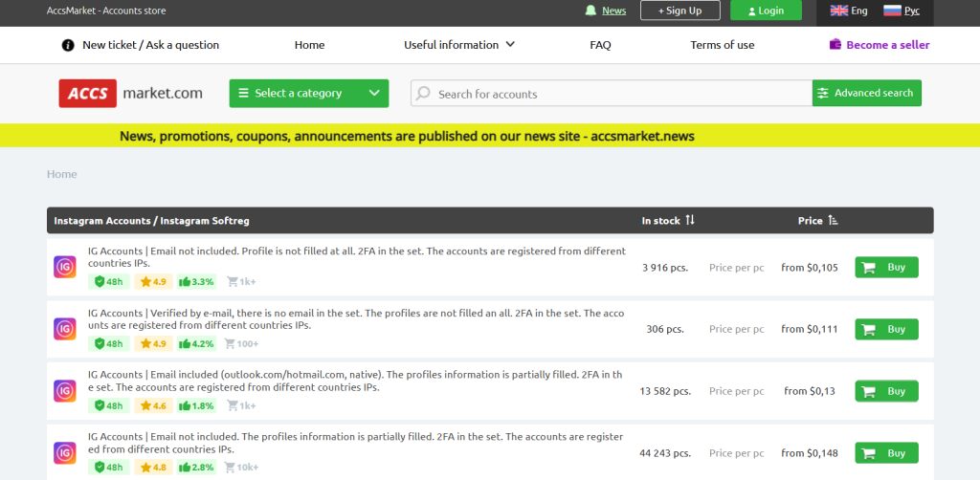The height and width of the screenshot is (480, 980).
Task: Click 4.8 star rating badge
Action: click(154, 468)
